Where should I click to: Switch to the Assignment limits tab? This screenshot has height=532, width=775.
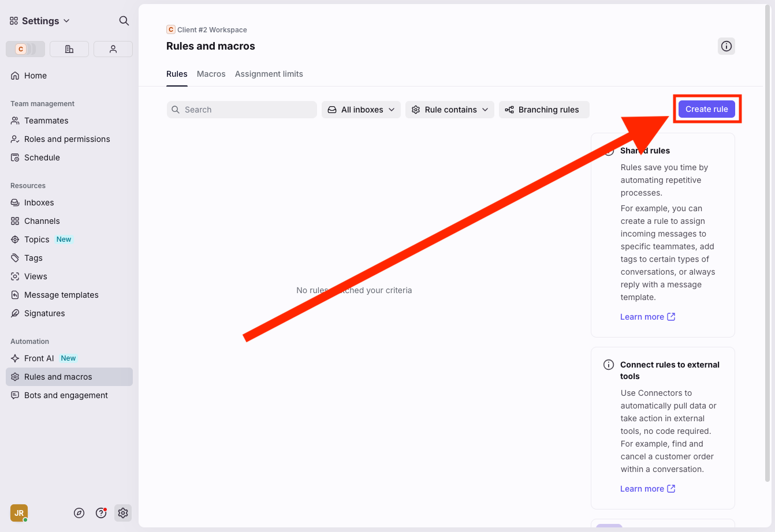(x=269, y=74)
